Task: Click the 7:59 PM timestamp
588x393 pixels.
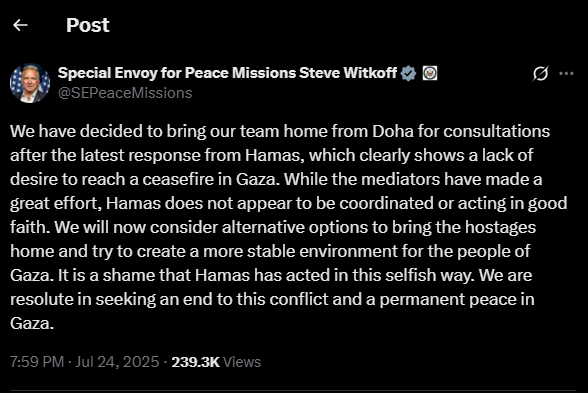Action: 37,362
